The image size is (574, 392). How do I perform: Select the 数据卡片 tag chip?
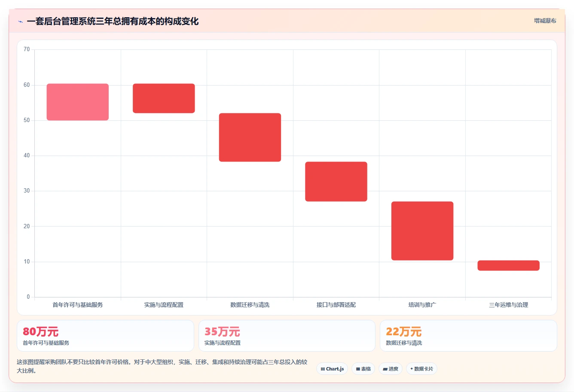[x=421, y=369]
